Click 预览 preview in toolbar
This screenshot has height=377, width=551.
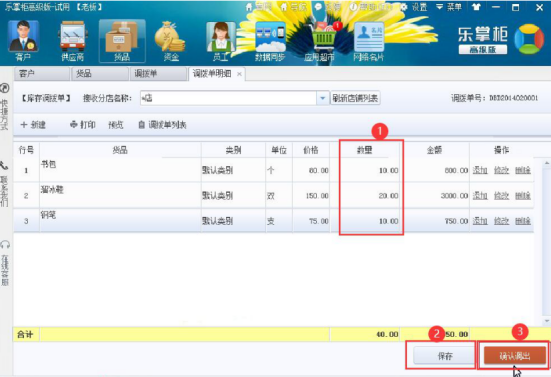(116, 125)
